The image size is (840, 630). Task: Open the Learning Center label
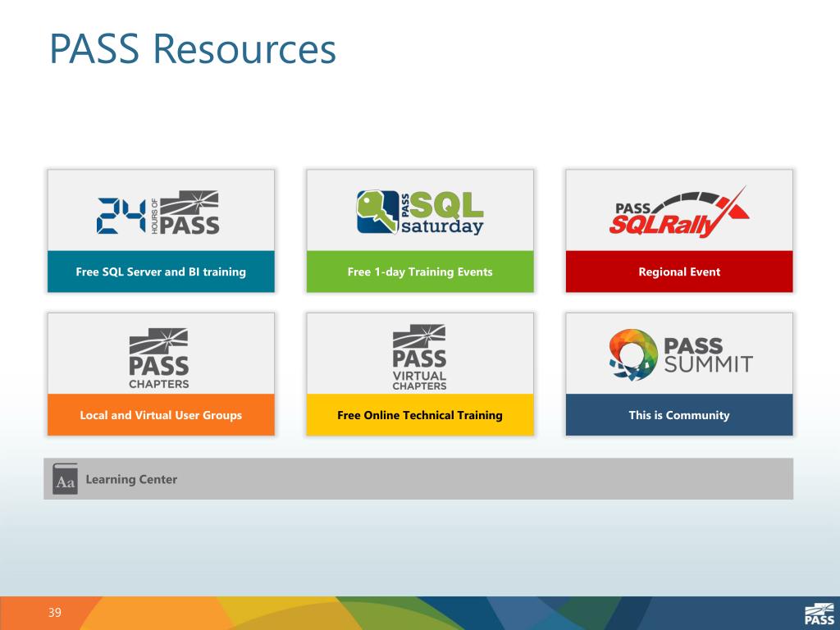coord(131,479)
